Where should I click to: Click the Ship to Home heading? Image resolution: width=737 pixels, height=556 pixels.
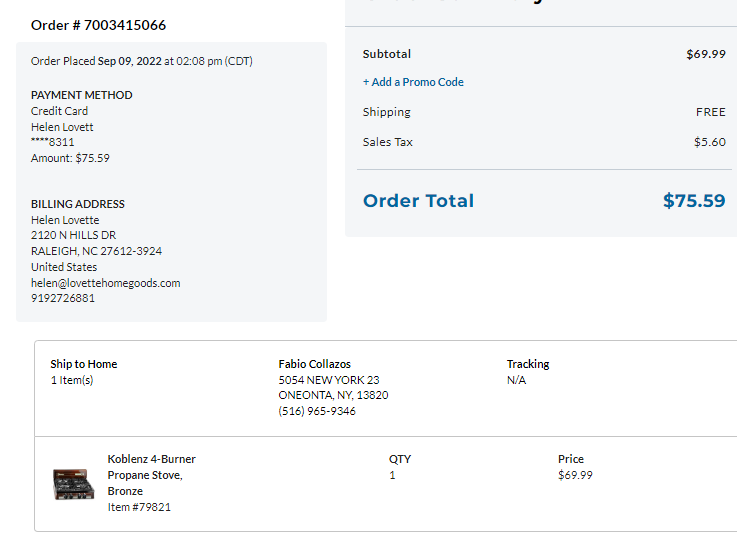pyautogui.click(x=84, y=364)
